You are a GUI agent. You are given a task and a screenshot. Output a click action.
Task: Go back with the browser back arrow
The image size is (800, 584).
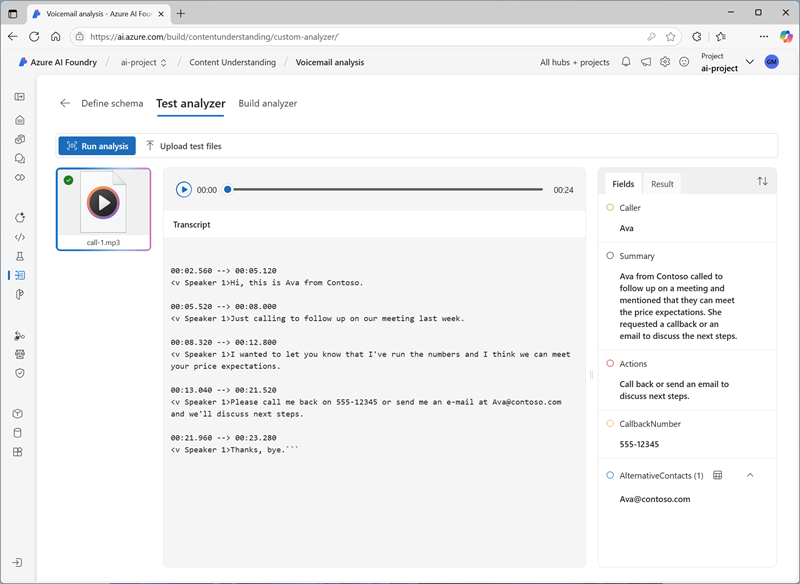coord(13,36)
